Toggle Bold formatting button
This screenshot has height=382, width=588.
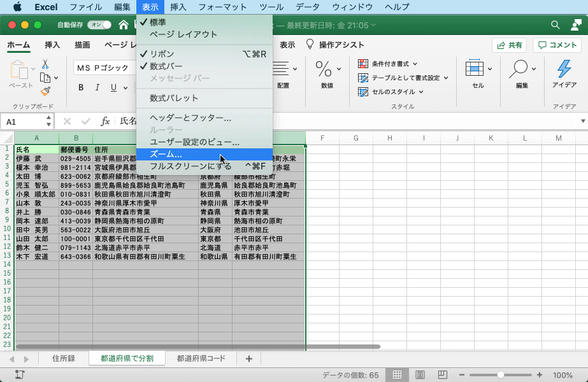click(81, 87)
